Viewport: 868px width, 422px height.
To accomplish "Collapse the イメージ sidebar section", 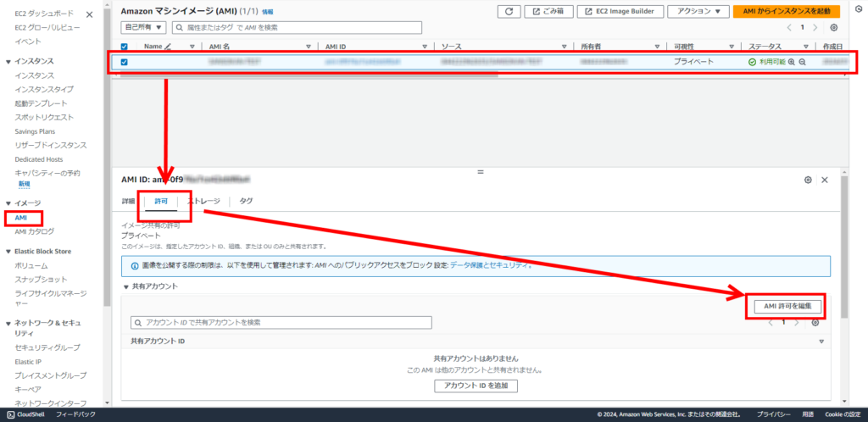I will [8, 203].
